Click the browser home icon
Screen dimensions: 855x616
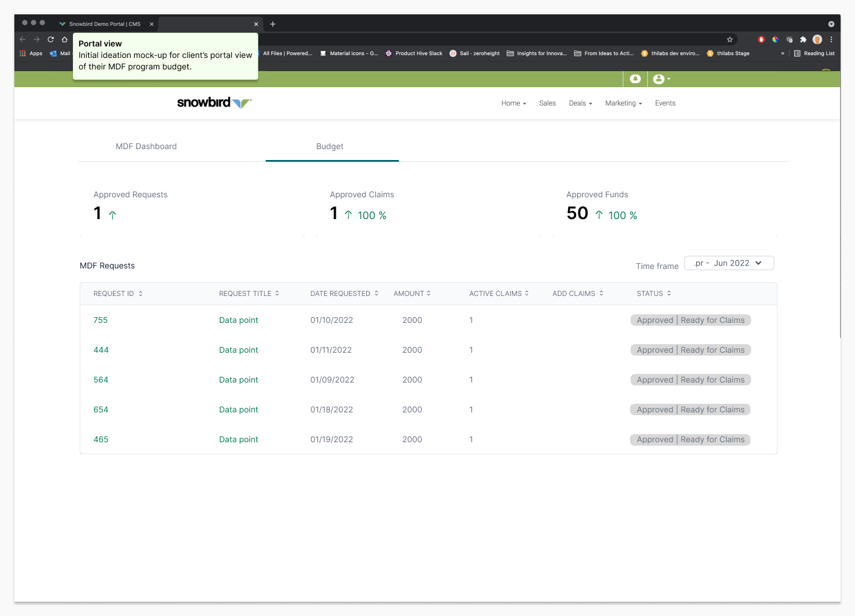pyautogui.click(x=65, y=40)
